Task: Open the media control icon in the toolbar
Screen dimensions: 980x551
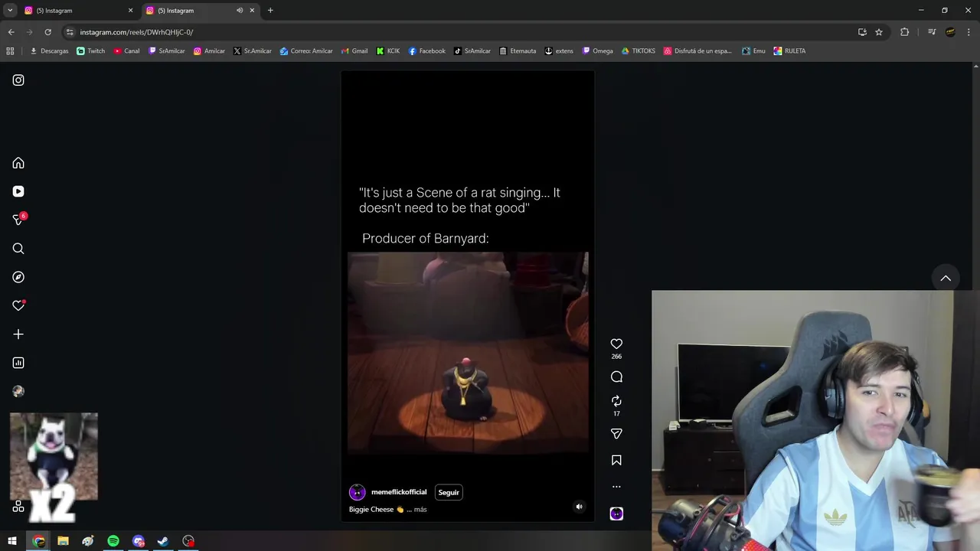Action: click(x=932, y=32)
